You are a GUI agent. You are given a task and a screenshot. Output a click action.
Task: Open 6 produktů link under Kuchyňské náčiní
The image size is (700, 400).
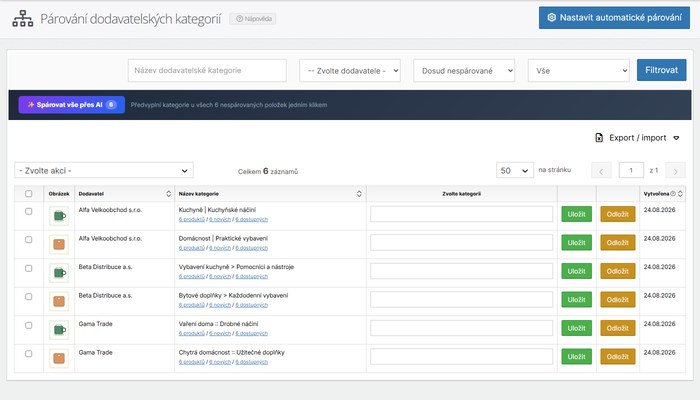192,220
